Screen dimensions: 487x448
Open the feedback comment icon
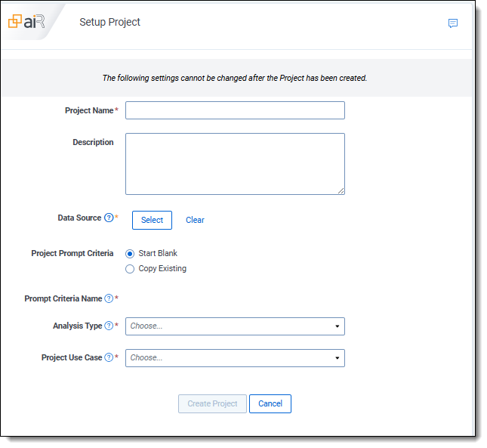(x=453, y=23)
